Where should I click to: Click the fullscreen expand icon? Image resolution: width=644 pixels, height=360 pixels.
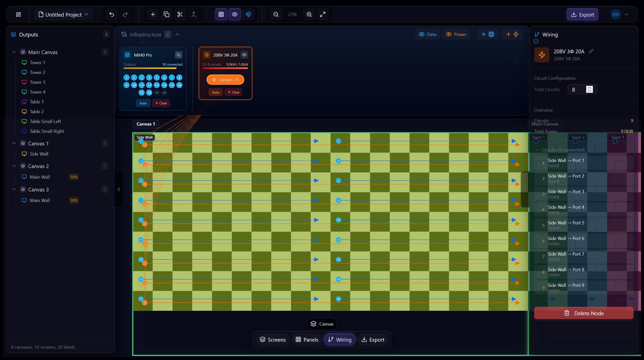(x=323, y=14)
